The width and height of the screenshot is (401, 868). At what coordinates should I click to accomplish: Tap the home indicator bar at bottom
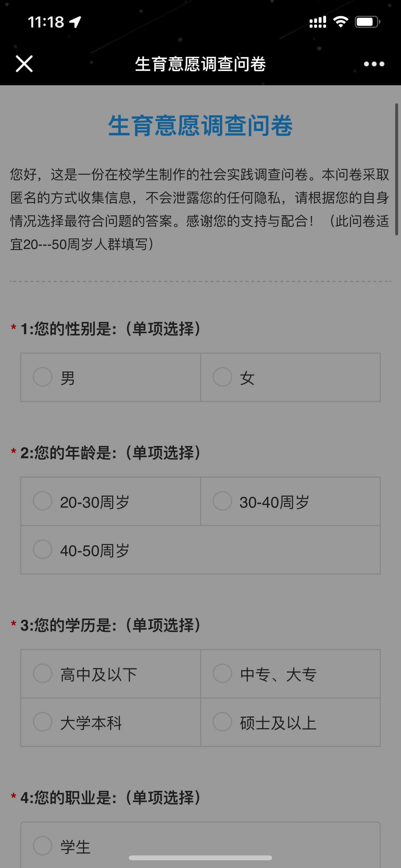coord(200,858)
